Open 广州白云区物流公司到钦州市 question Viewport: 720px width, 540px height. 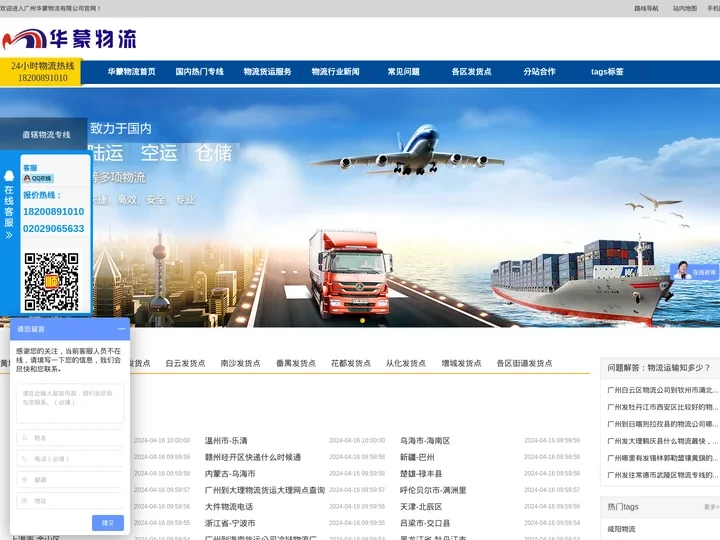(663, 390)
